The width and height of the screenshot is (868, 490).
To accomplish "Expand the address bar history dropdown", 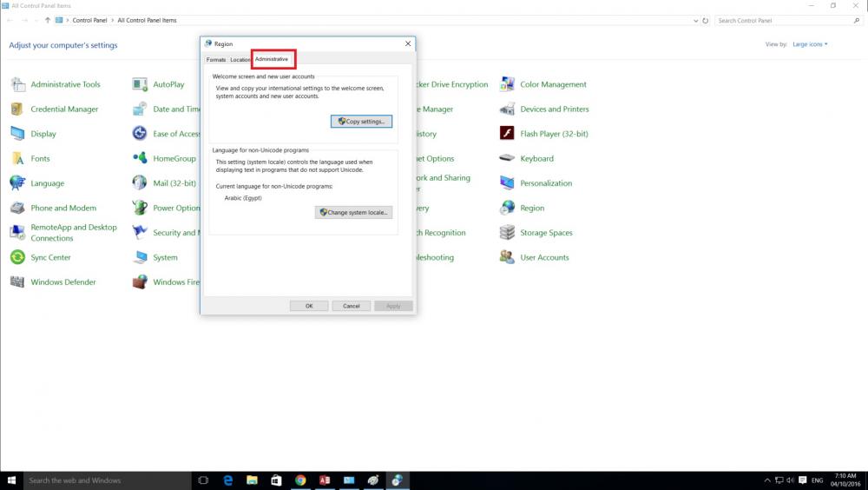I will click(696, 21).
